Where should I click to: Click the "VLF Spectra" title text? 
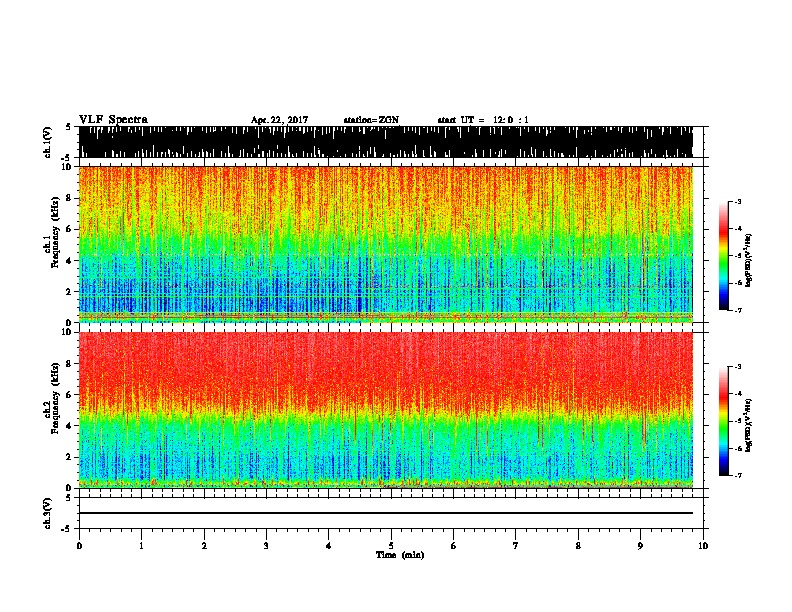tap(113, 120)
